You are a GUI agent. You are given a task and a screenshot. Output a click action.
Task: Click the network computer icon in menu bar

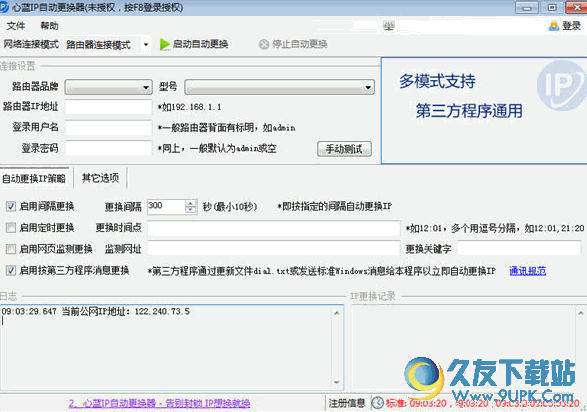[389, 26]
